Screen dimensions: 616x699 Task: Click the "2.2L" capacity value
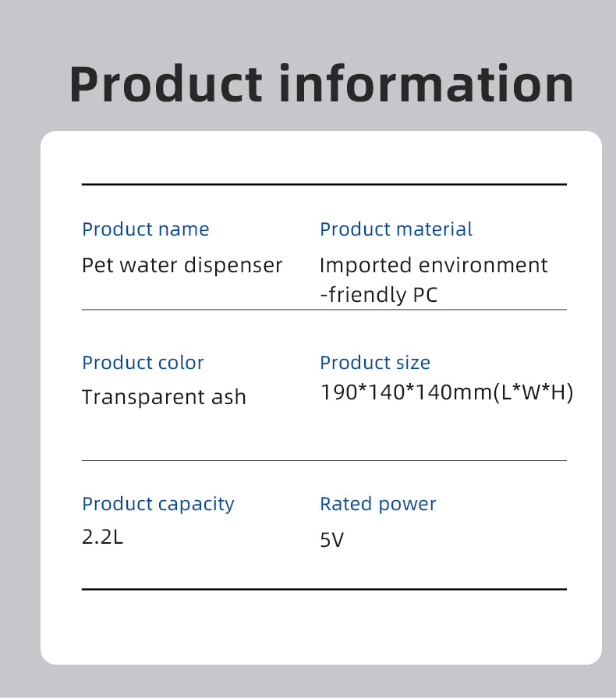103,538
